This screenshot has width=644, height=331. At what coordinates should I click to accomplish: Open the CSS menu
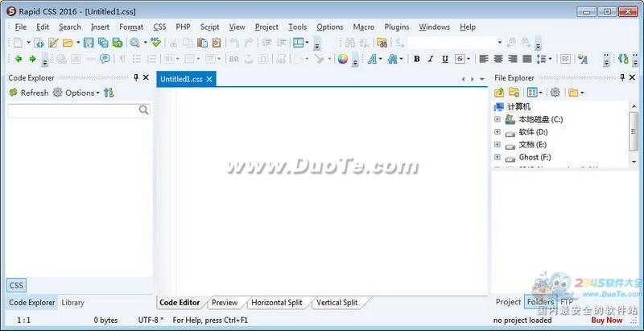tap(159, 27)
